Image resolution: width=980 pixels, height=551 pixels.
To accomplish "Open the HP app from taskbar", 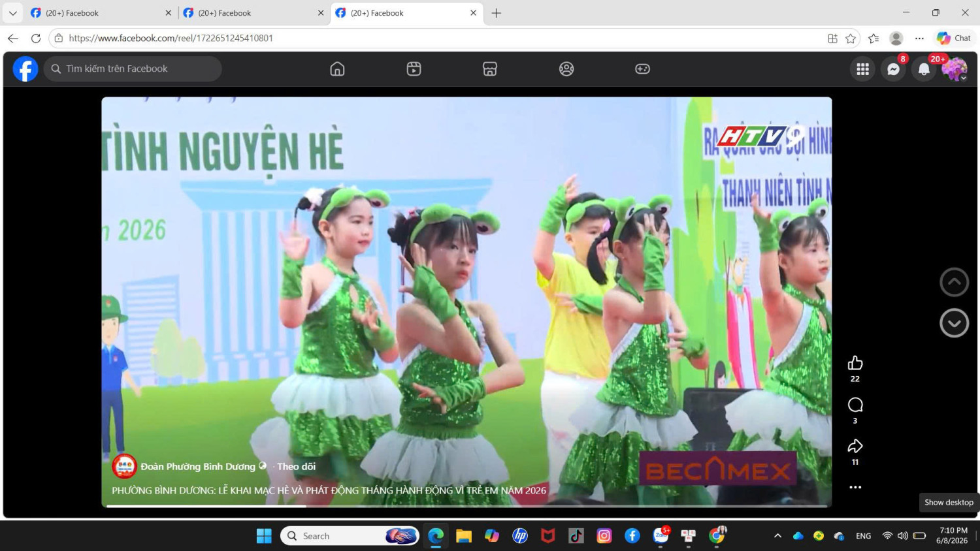I will pyautogui.click(x=520, y=536).
